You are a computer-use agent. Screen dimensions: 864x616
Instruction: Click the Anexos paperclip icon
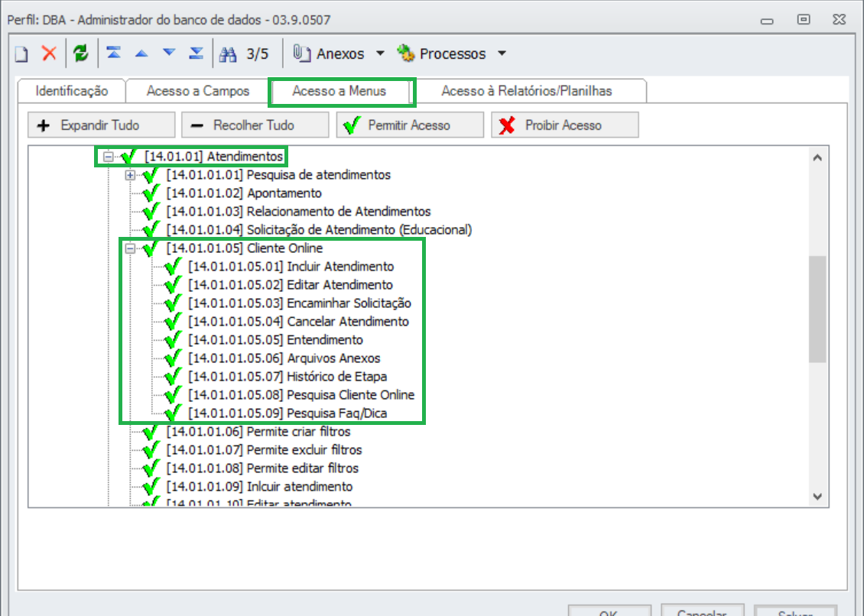point(301,53)
